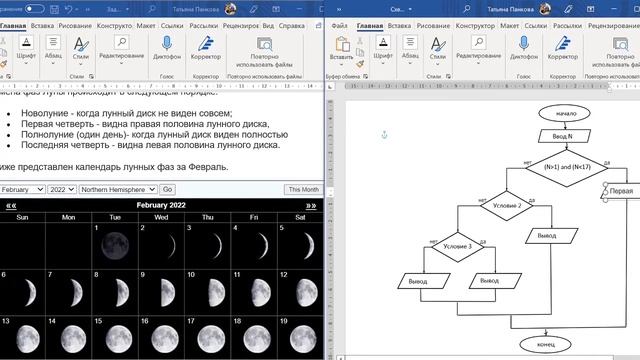Select the (N>1) and (N<17) diamond

(567, 167)
